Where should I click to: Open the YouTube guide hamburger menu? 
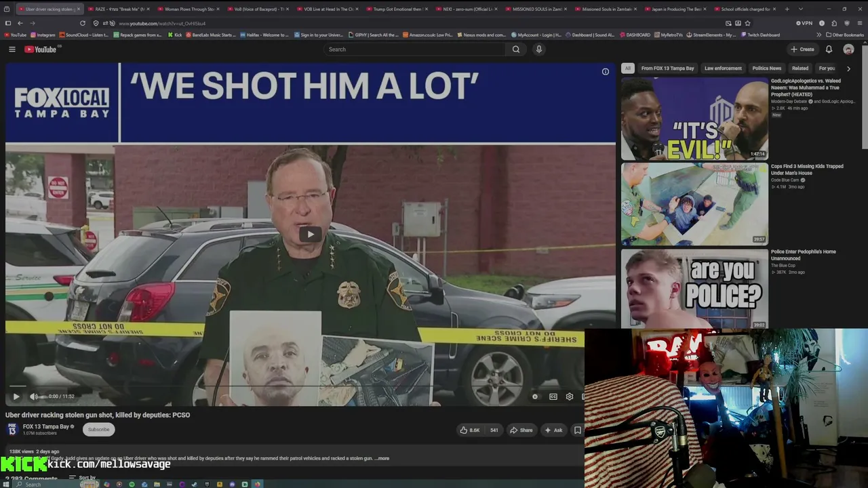pyautogui.click(x=12, y=49)
